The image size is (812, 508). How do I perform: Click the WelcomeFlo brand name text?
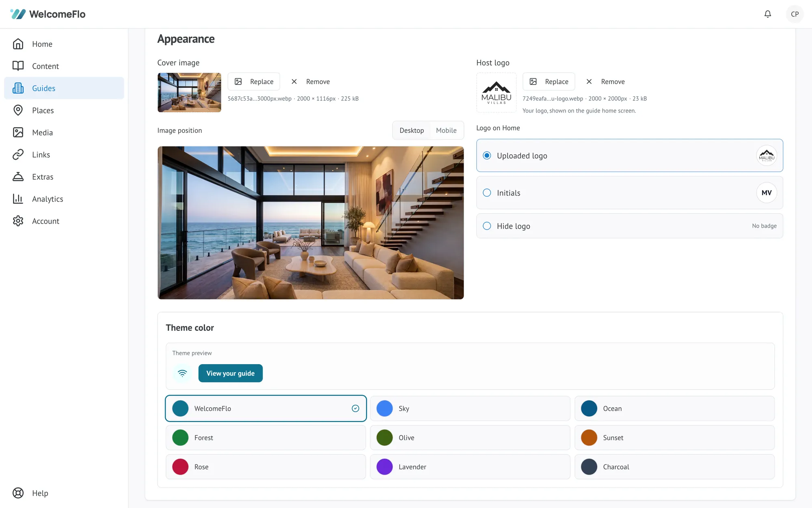pyautogui.click(x=57, y=14)
